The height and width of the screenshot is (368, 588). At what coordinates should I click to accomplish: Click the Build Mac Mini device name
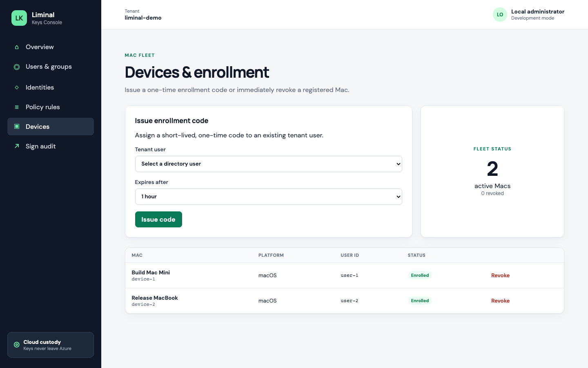pos(151,272)
